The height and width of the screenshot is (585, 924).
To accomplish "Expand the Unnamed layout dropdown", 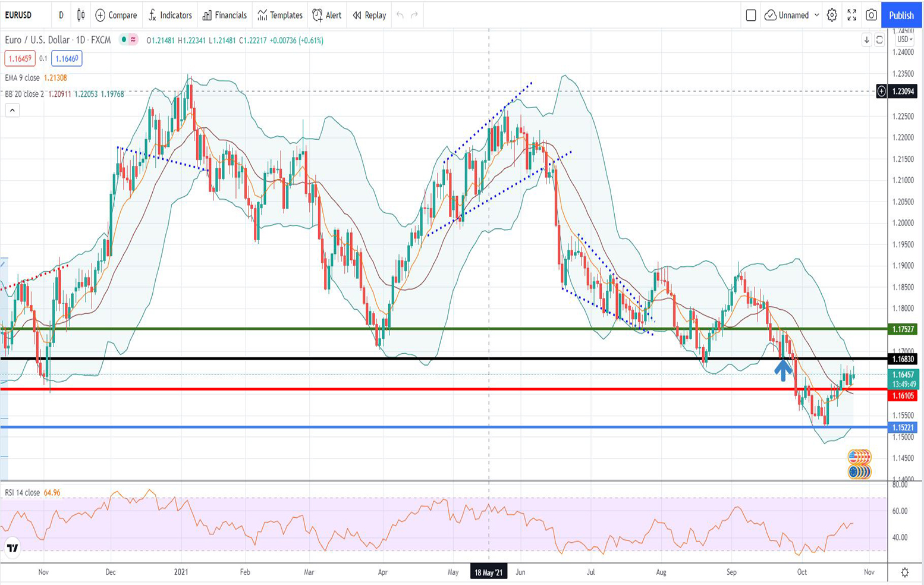I will tap(816, 15).
